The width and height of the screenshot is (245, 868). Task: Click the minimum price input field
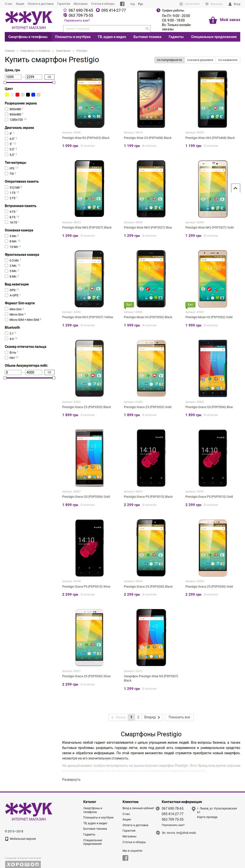point(13,77)
